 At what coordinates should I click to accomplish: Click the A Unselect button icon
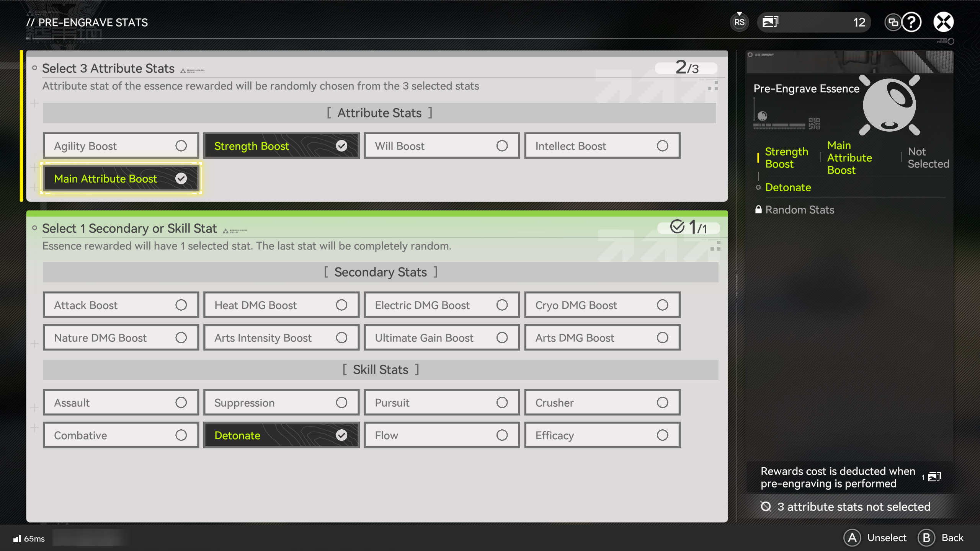click(852, 538)
